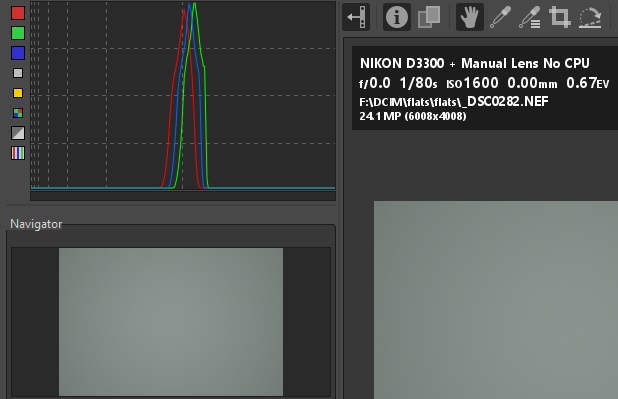Click inside the histogram graph area
Viewport: 618px width, 399px height.
[x=183, y=96]
